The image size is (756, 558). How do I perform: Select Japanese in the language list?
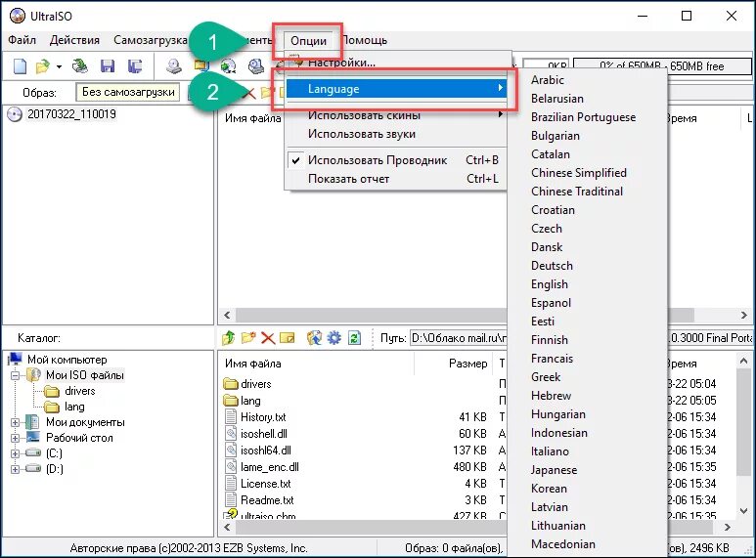click(554, 470)
